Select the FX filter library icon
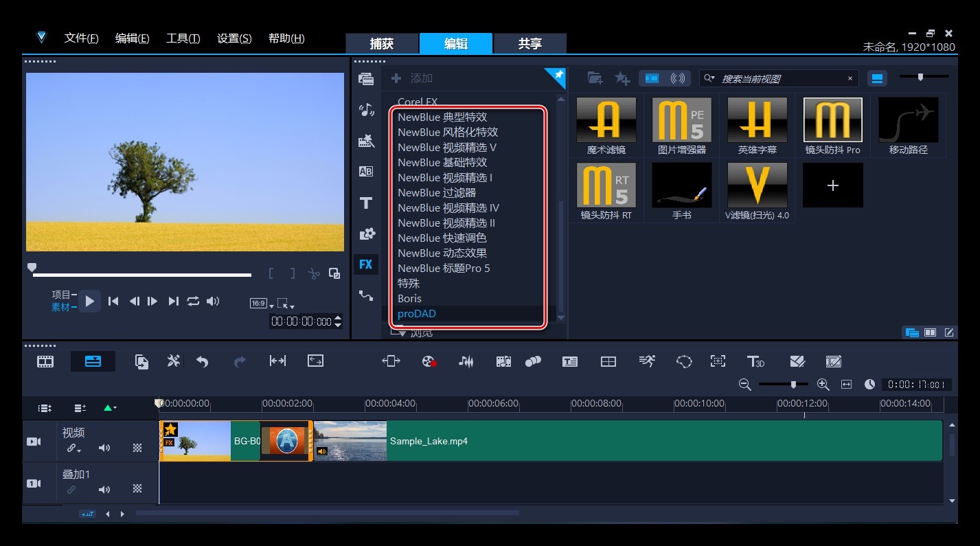980x546 pixels. tap(366, 264)
